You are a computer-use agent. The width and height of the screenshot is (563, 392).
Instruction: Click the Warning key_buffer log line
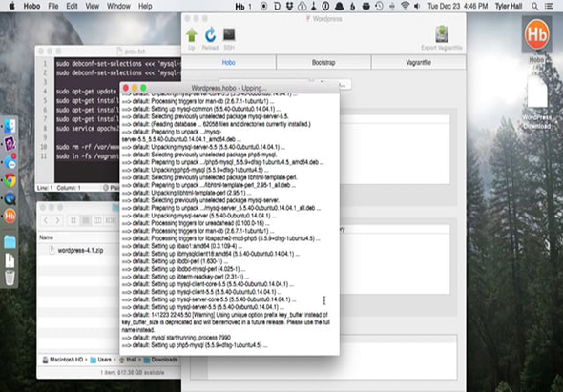[x=225, y=322]
